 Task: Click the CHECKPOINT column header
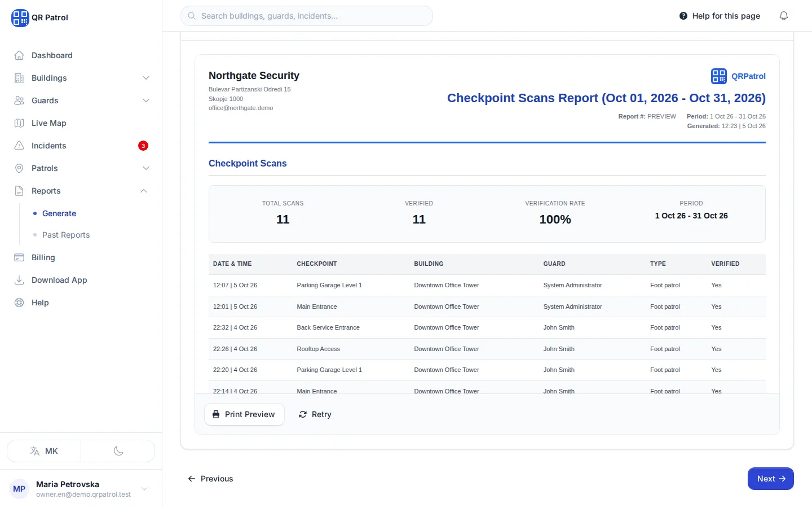[317, 264]
